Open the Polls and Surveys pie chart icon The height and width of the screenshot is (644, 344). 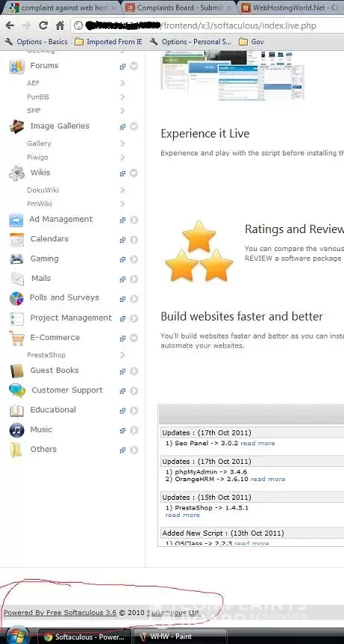point(16,298)
